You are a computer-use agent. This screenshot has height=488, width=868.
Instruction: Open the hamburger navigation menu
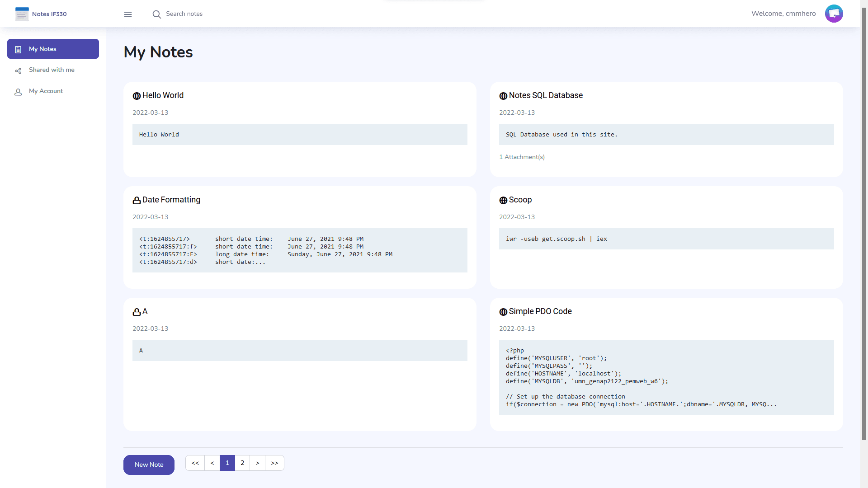pyautogui.click(x=128, y=14)
